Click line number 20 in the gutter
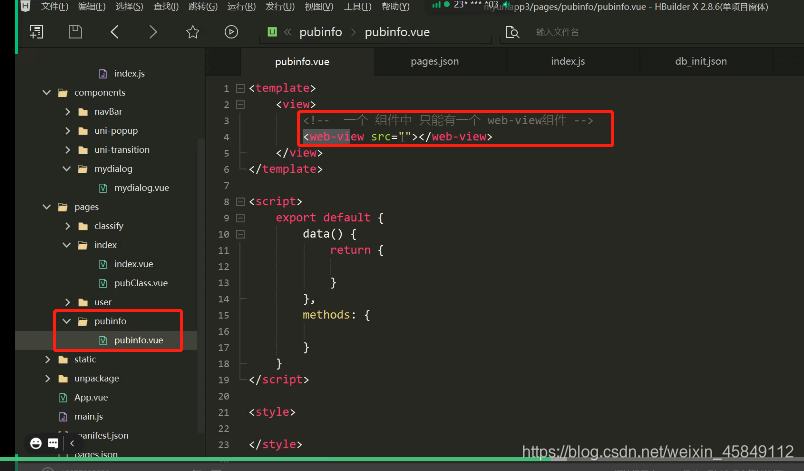The height and width of the screenshot is (471, 804). (x=224, y=396)
